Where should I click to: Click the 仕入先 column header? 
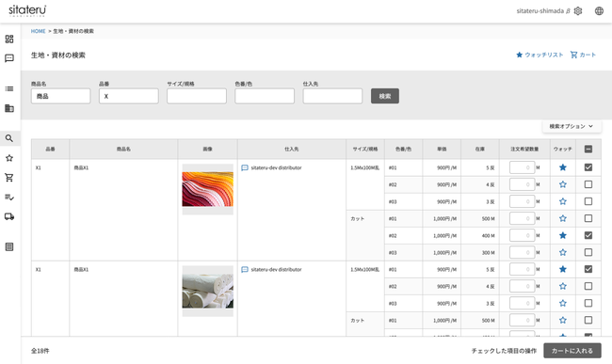292,150
